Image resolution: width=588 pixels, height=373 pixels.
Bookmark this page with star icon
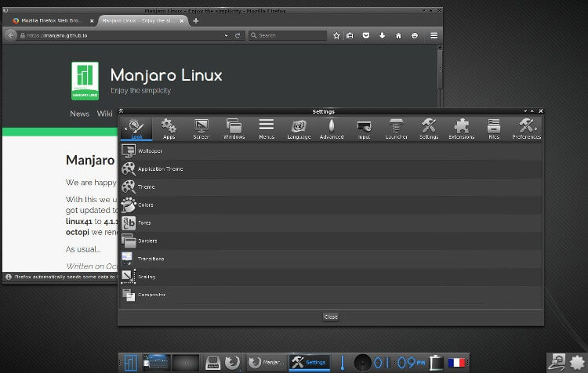336,35
